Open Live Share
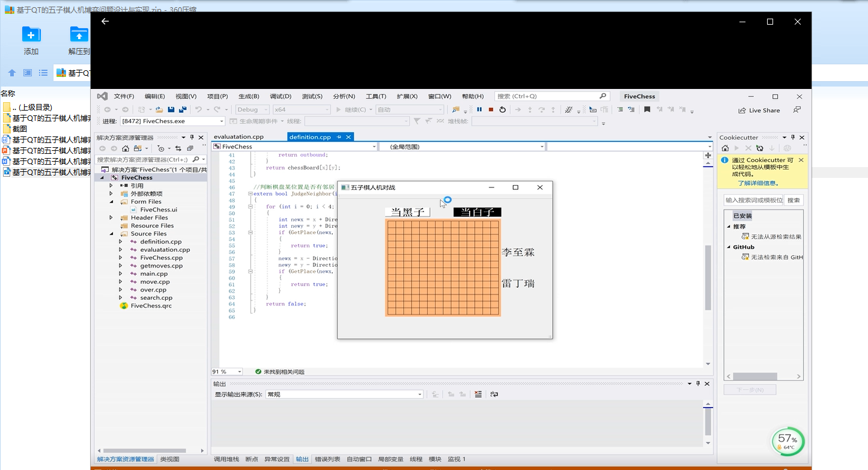Viewport: 868px width, 470px height. coord(759,111)
